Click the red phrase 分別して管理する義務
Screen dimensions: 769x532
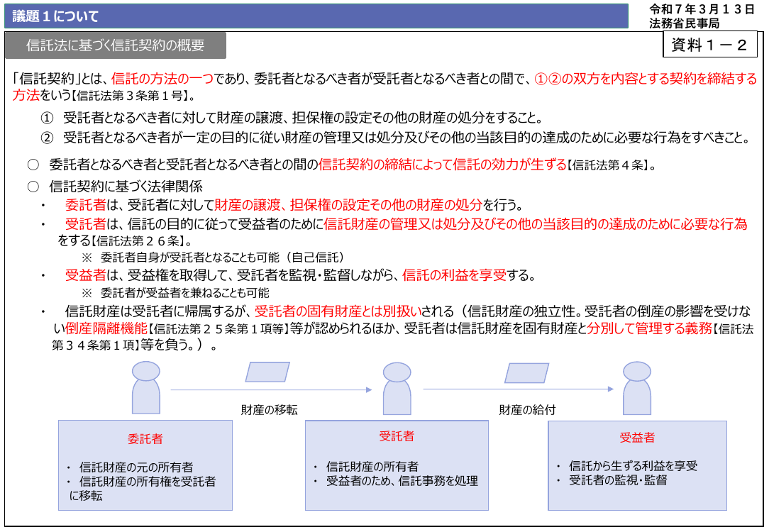click(x=649, y=328)
